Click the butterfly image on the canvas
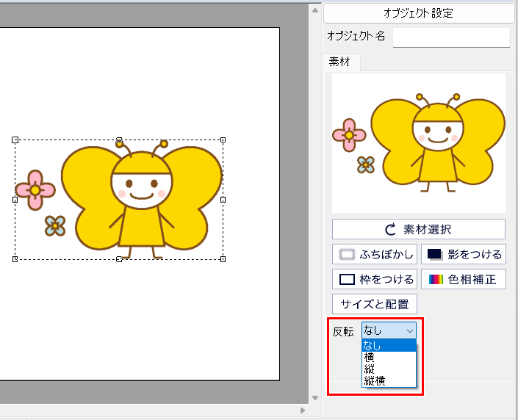Screen dimensions: 518x420 point(119,200)
